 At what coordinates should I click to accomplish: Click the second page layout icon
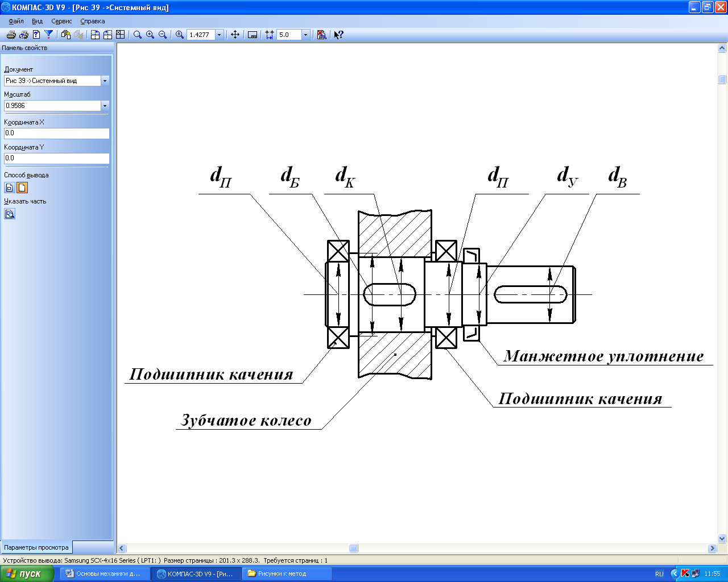(107, 35)
